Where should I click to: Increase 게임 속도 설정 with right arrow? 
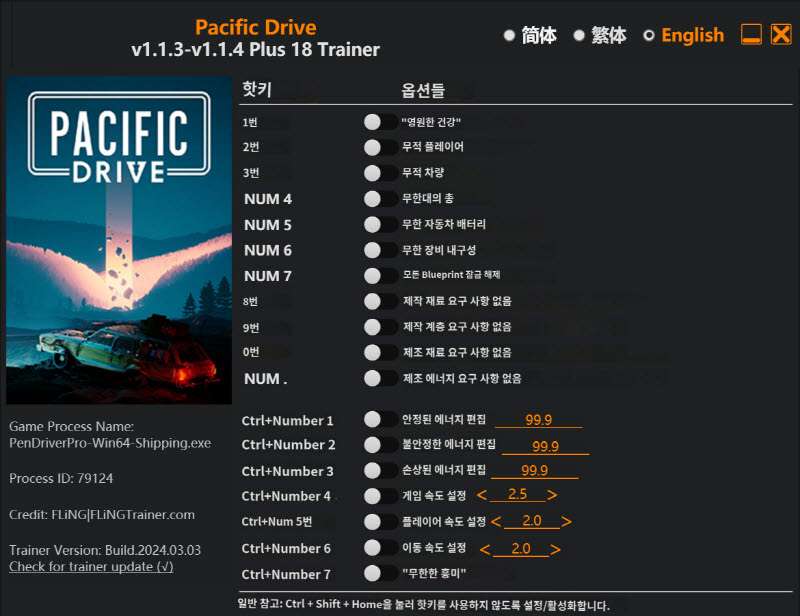pos(552,495)
